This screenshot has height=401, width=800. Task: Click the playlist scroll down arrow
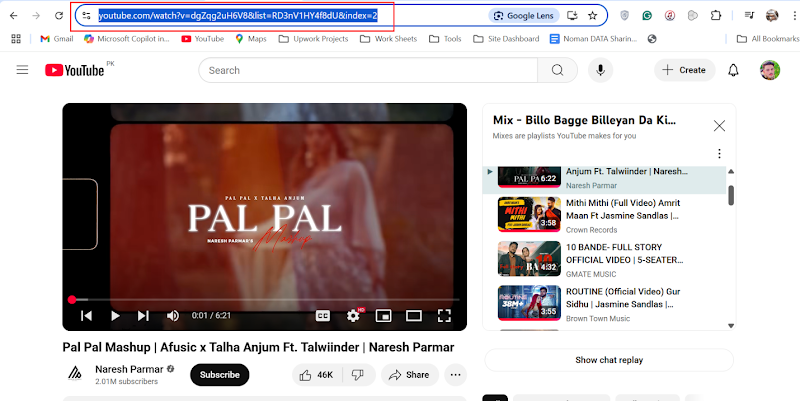pyautogui.click(x=731, y=325)
